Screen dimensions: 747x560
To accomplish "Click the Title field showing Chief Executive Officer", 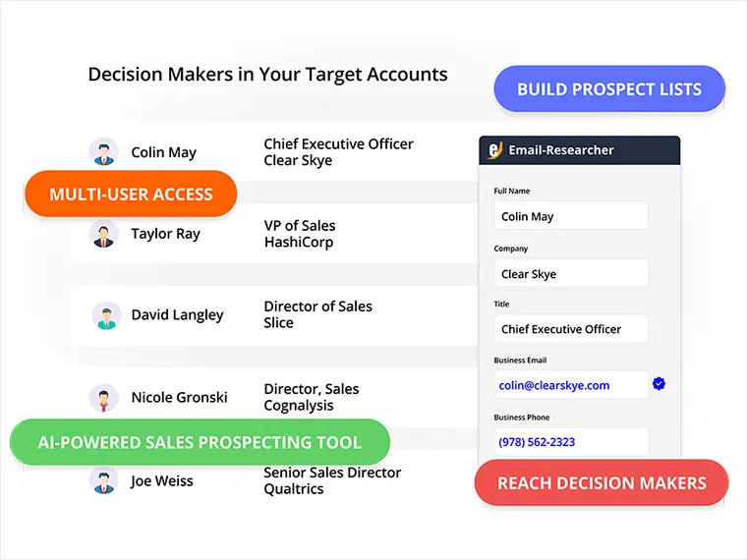I will (571, 328).
